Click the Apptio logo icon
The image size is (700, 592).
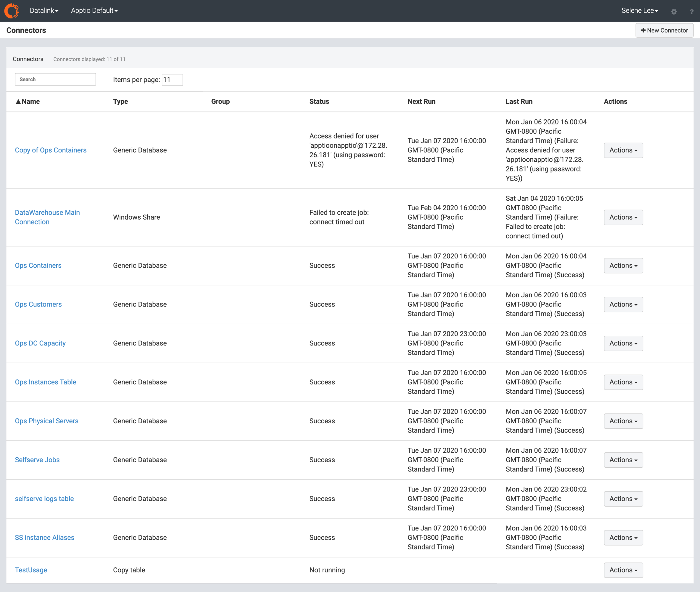pyautogui.click(x=12, y=11)
